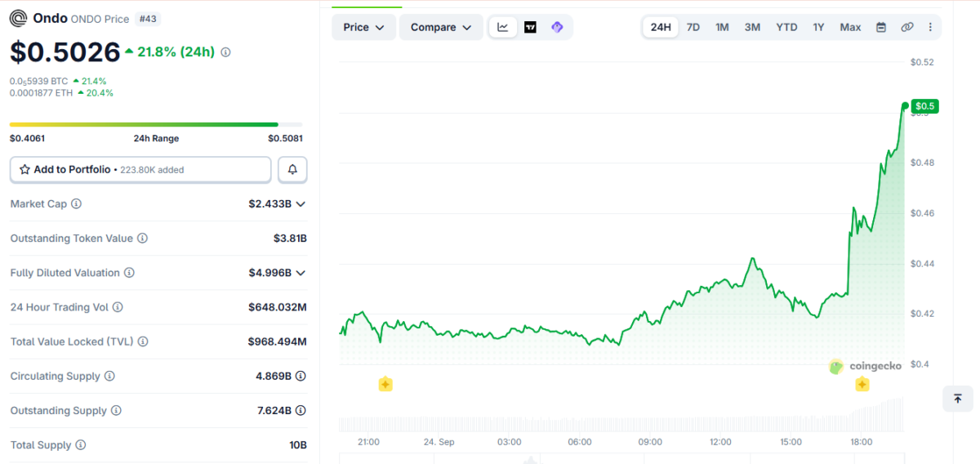Show Total Value Locked info tooltip
The width and height of the screenshot is (980, 464).
point(144,341)
